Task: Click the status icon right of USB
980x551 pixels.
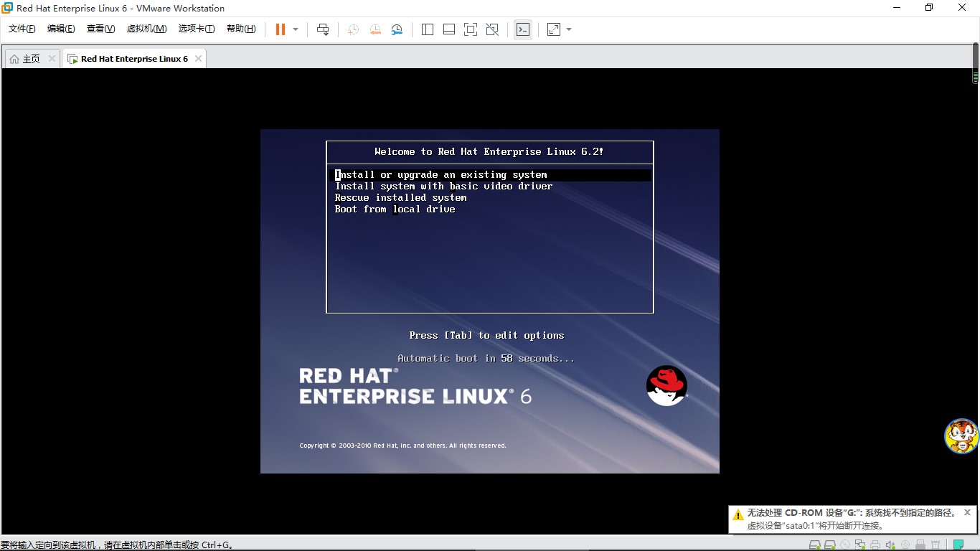Action: pos(936,545)
